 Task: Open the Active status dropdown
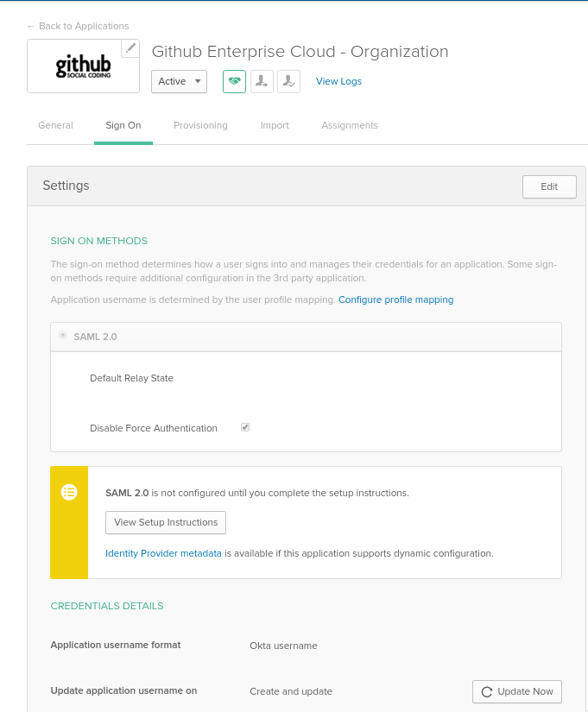pyautogui.click(x=179, y=81)
